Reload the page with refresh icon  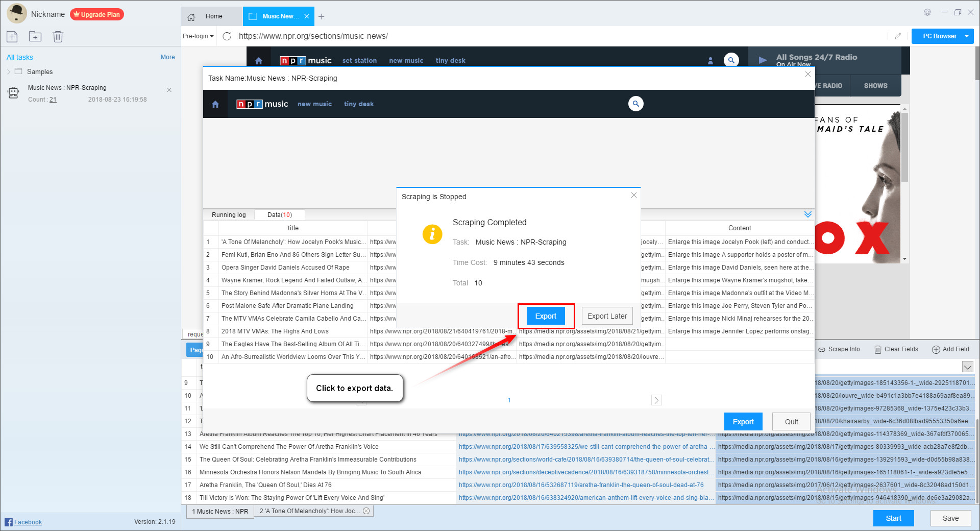click(227, 36)
